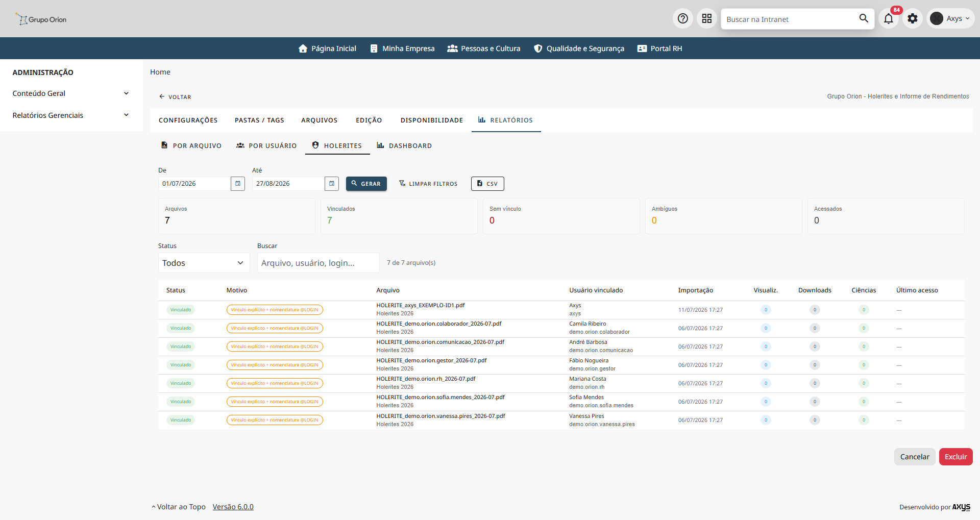The image size is (980, 520).
Task: Click the Grupo Orion logo
Action: coord(41,19)
